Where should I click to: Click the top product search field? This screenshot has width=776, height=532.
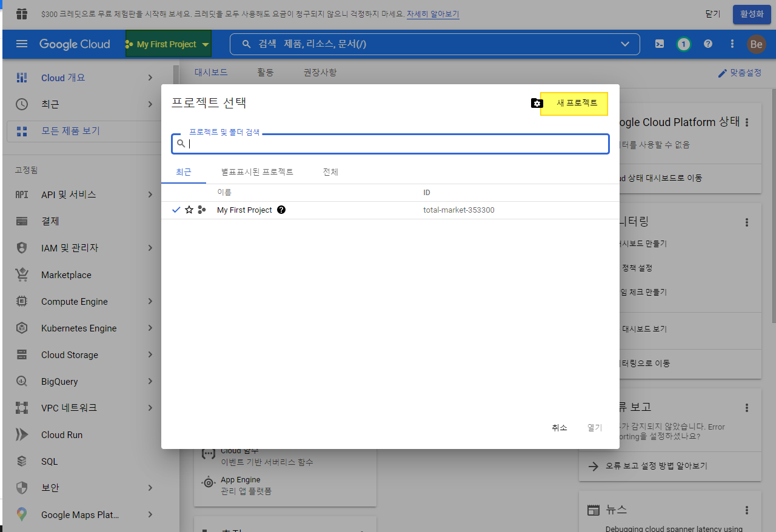click(435, 44)
